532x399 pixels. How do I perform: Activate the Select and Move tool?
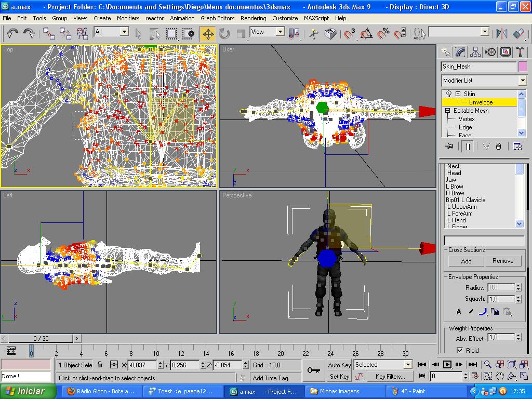tap(208, 34)
